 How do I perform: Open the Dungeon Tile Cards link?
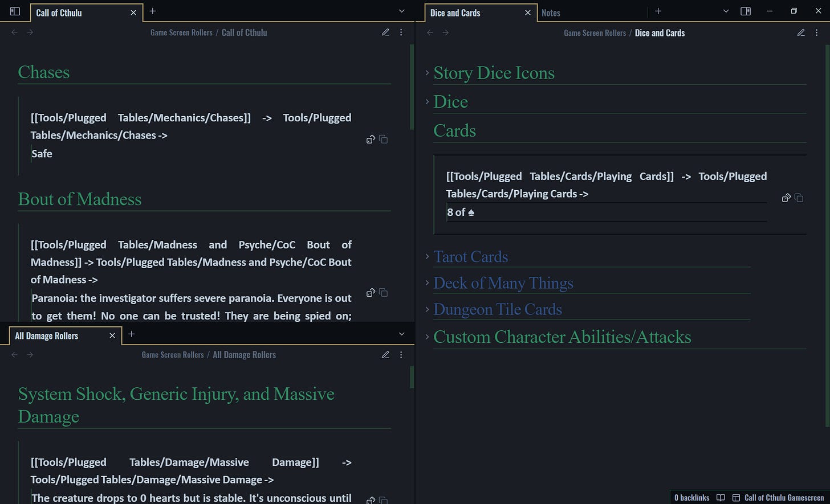point(498,309)
